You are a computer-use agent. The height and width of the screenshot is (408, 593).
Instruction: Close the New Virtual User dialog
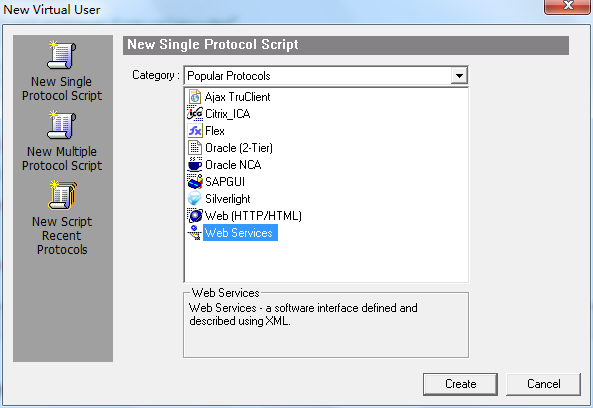pos(567,6)
